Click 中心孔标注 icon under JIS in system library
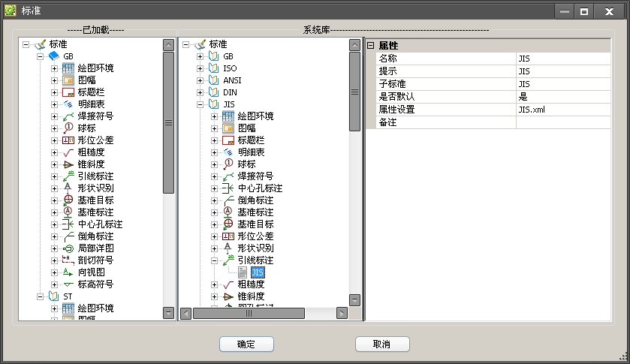630x364 pixels. pos(228,188)
